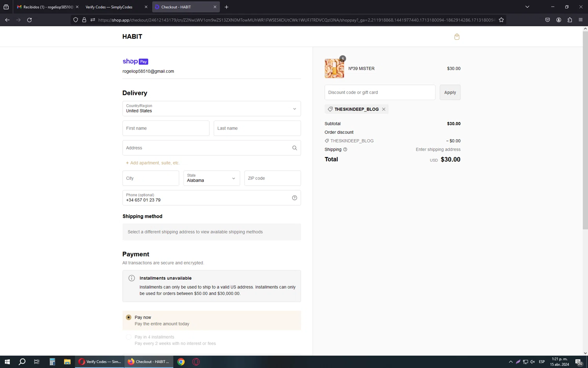Open Checkout - HABIT Firefox taskbar item
This screenshot has width=588, height=368.
[x=149, y=362]
